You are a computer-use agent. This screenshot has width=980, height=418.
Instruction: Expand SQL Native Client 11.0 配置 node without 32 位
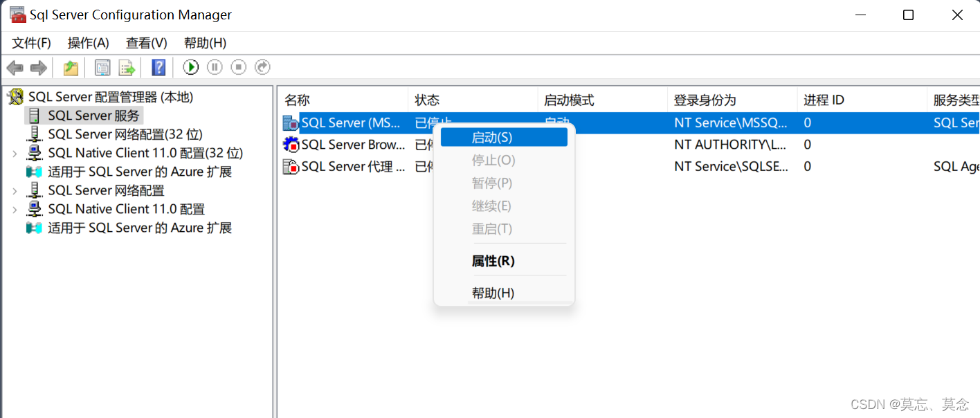[15, 210]
